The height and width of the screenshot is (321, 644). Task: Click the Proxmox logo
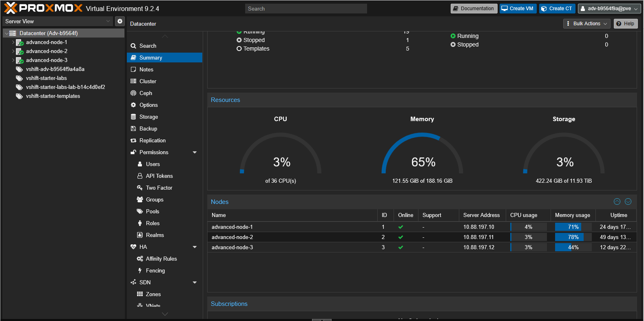pyautogui.click(x=43, y=8)
